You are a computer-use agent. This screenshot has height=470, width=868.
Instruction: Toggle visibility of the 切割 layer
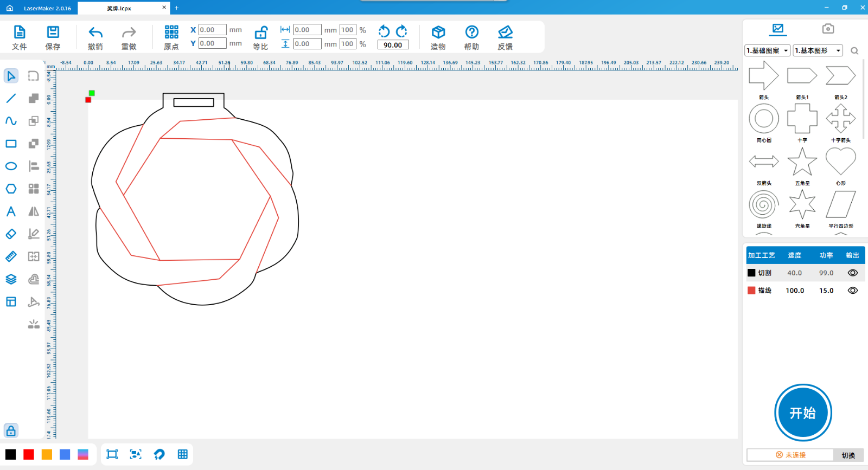click(852, 273)
